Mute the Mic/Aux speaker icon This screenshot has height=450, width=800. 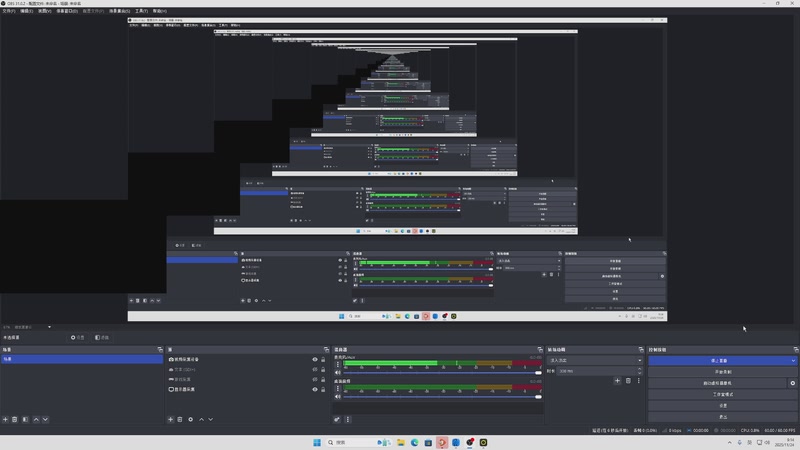click(337, 372)
